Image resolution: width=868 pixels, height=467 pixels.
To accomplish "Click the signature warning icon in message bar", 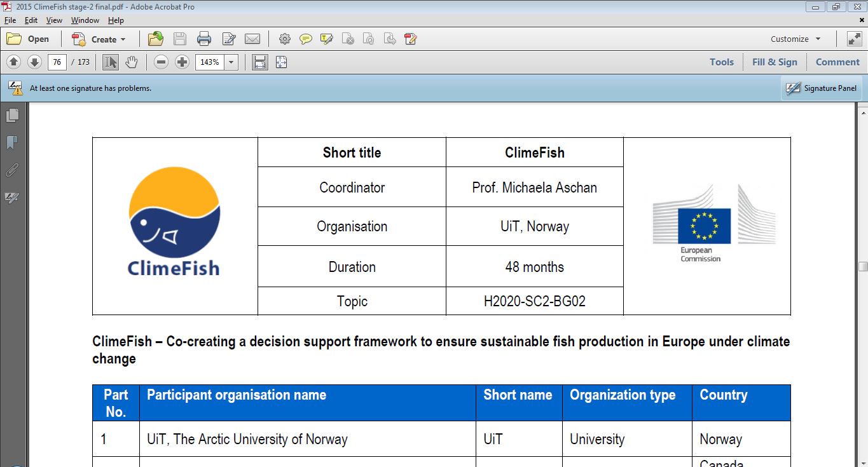I will (15, 88).
